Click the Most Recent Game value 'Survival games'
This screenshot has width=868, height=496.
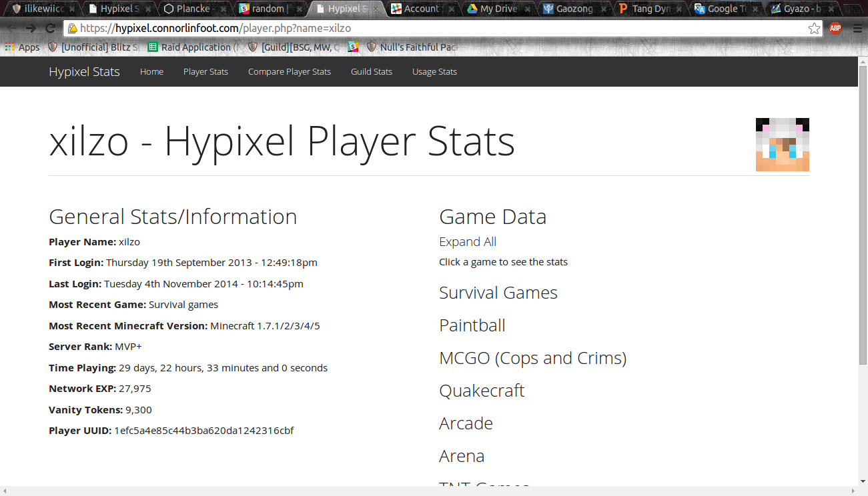[183, 305]
